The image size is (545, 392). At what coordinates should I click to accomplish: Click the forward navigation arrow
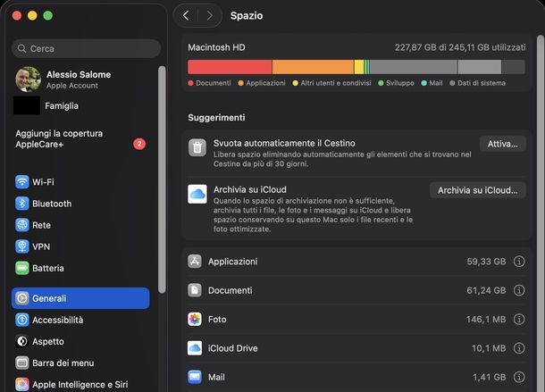coord(209,15)
